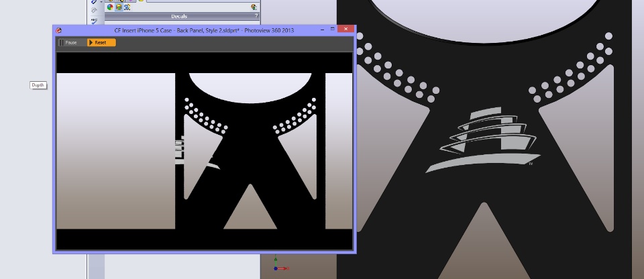This screenshot has height=279, width=644.
Task: Open help via the Decals header question mark
Action: click(x=256, y=17)
